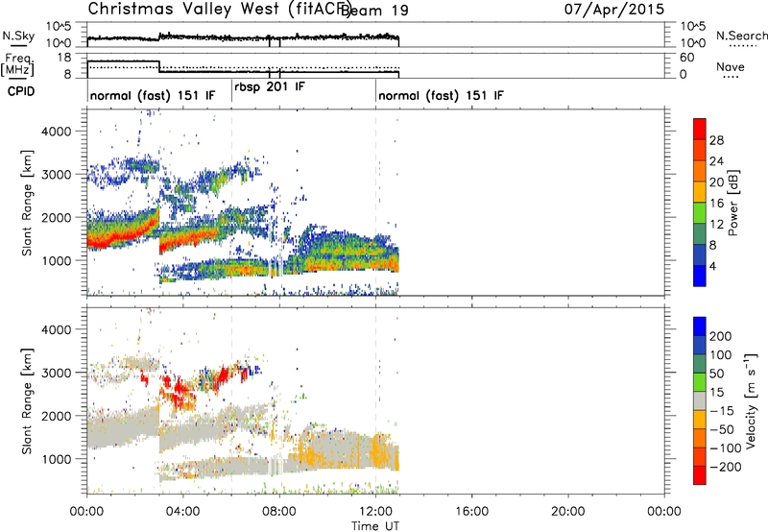Click the left 10^5 label on the noise axis
The height and width of the screenshot is (532, 768).
pos(60,27)
